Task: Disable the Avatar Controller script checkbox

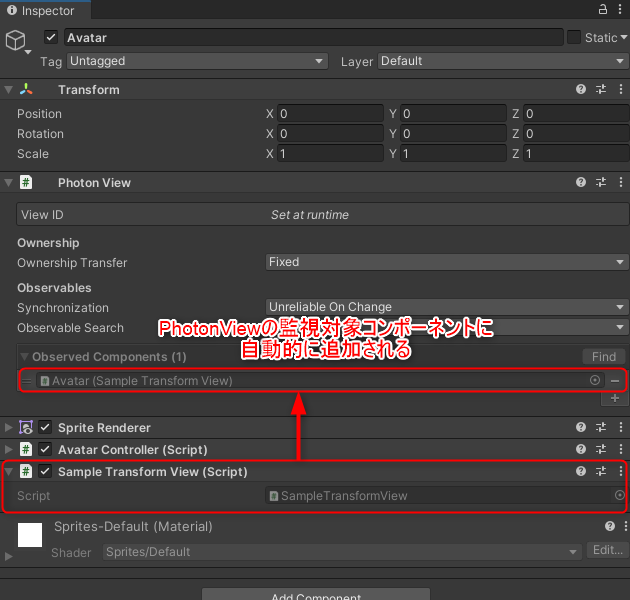Action: pyautogui.click(x=45, y=449)
